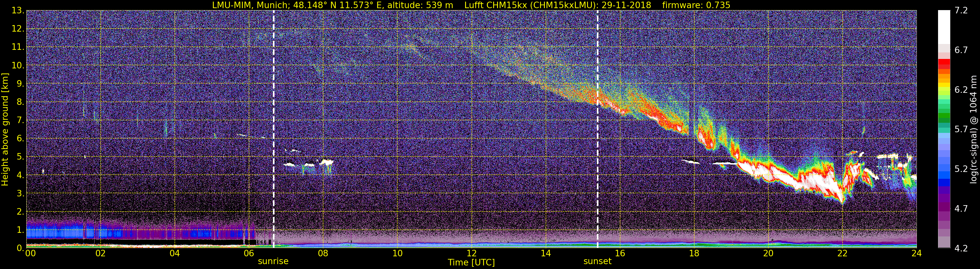Click the 24 tick on the time axis
Screen dimensions: 980x269
pyautogui.click(x=917, y=253)
